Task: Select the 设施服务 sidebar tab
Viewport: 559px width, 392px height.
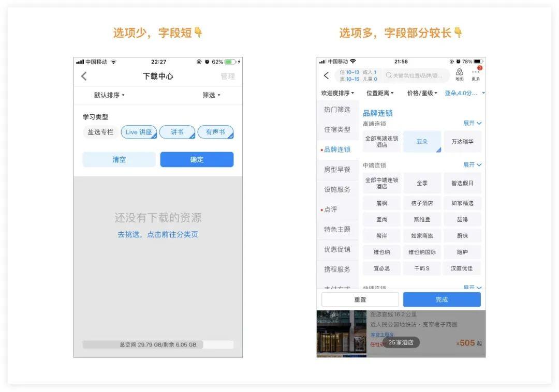Action: pyautogui.click(x=337, y=189)
